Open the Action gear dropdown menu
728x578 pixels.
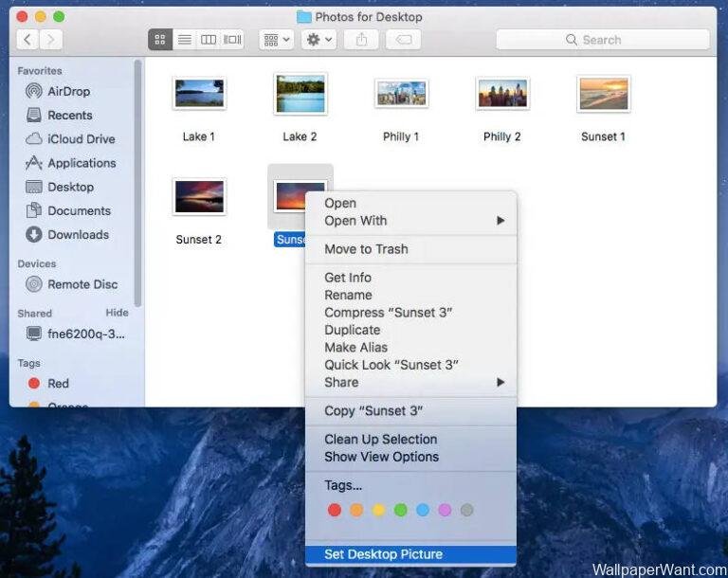[318, 40]
